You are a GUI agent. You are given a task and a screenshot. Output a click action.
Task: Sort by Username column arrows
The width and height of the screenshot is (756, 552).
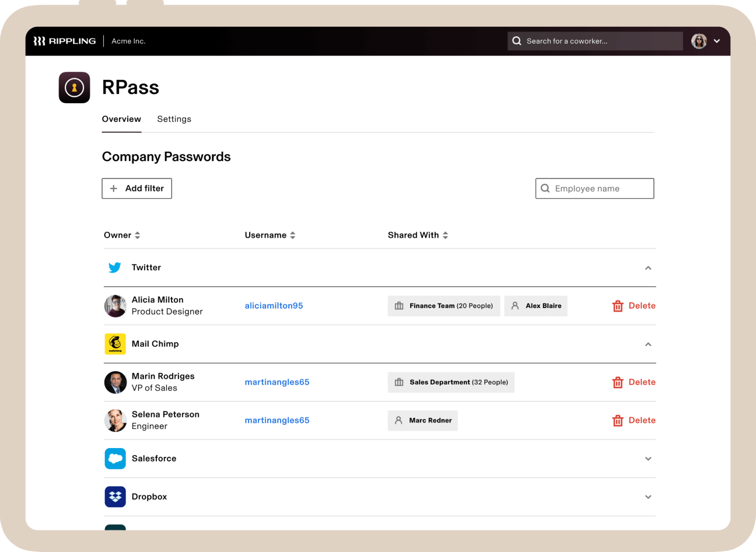click(293, 235)
